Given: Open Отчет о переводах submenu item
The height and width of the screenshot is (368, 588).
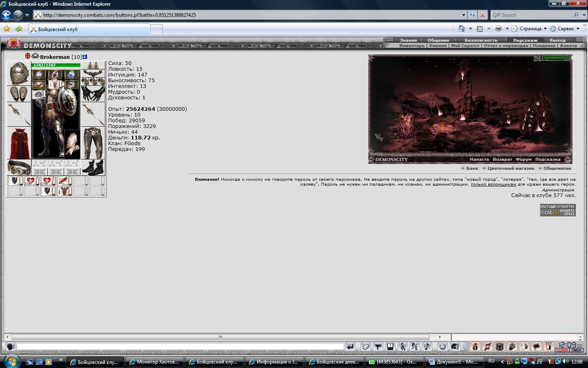Looking at the screenshot, I should [x=506, y=45].
